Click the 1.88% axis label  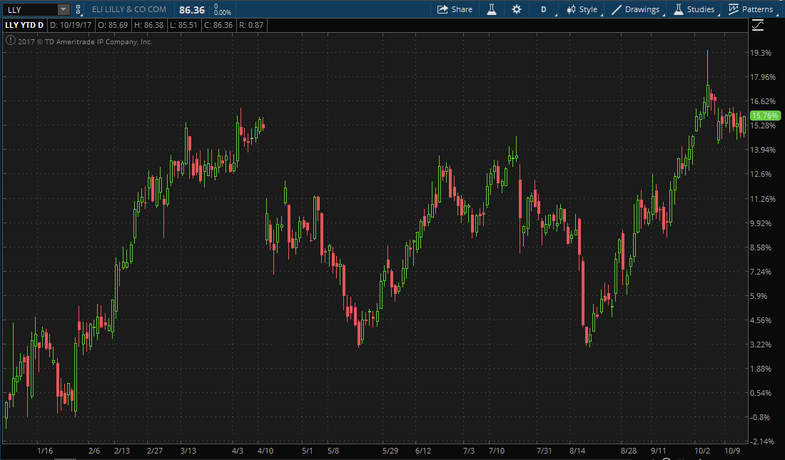coord(761,368)
